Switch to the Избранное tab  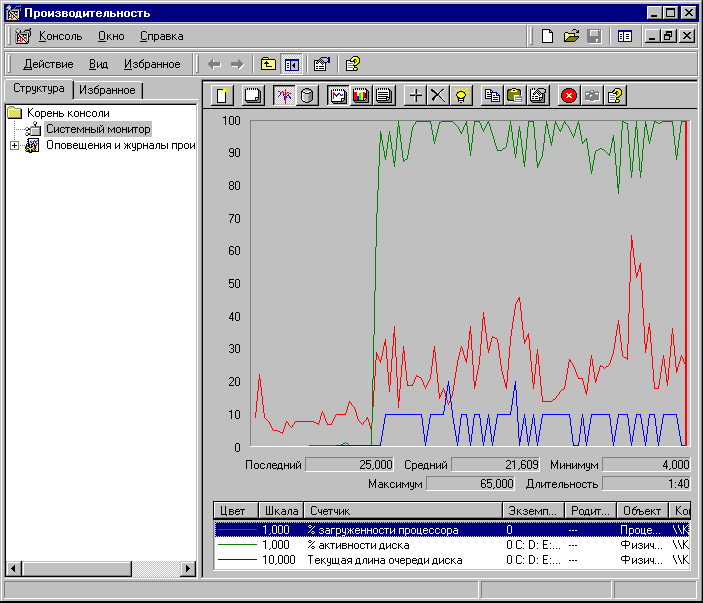click(107, 90)
